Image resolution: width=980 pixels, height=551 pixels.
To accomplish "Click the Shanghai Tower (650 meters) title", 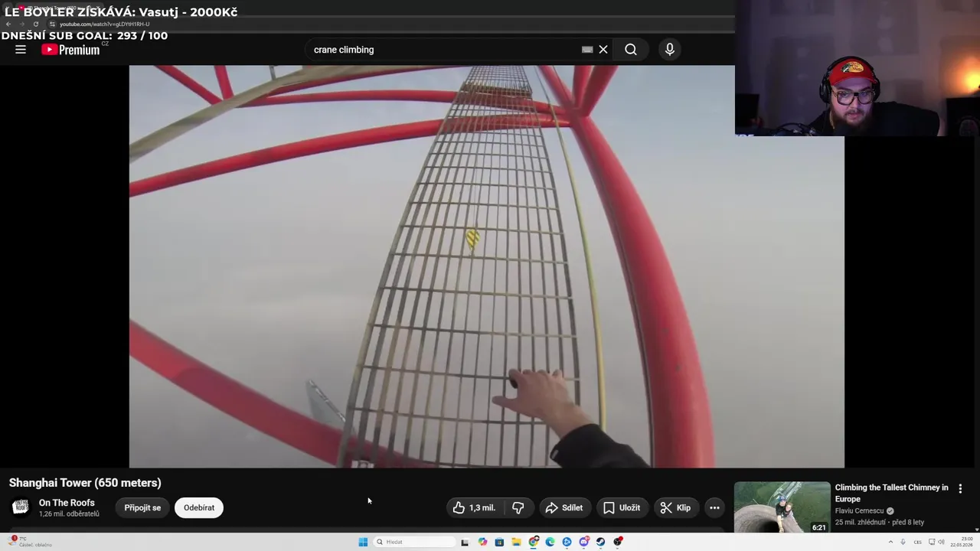I will (85, 483).
